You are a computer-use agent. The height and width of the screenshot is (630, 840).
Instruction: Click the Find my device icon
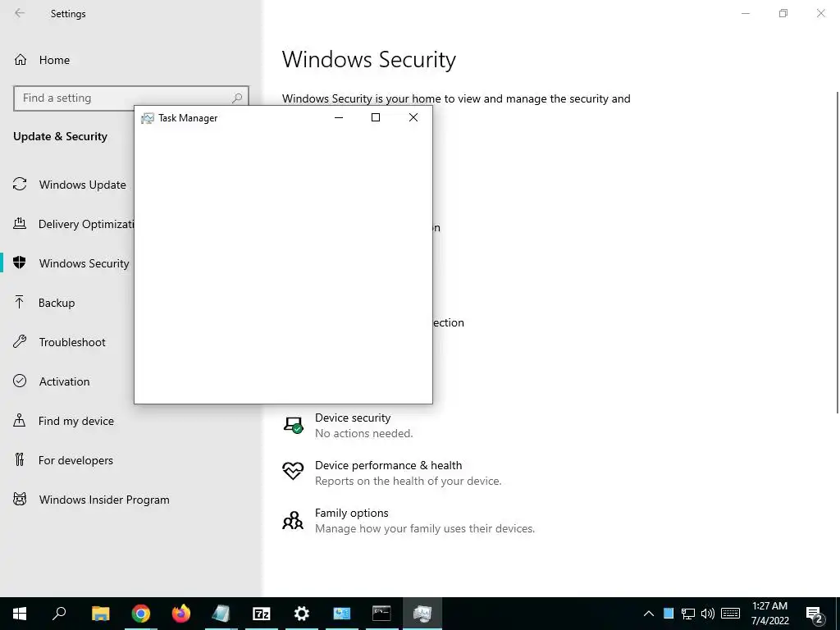click(20, 421)
